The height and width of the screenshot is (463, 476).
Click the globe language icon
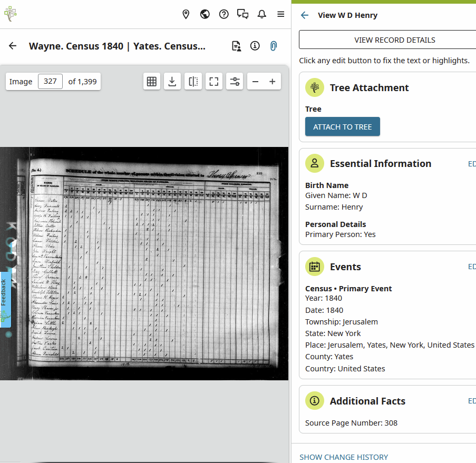pos(205,14)
